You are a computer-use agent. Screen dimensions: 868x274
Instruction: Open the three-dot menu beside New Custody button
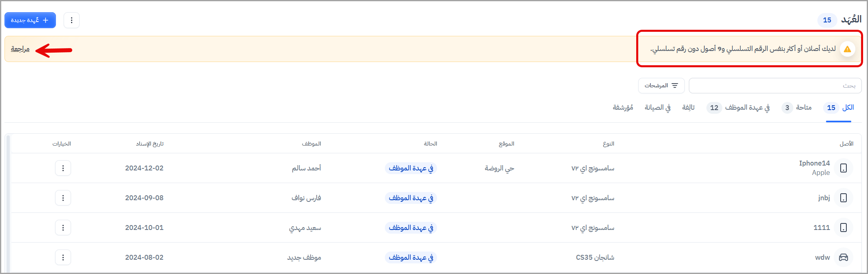(71, 20)
